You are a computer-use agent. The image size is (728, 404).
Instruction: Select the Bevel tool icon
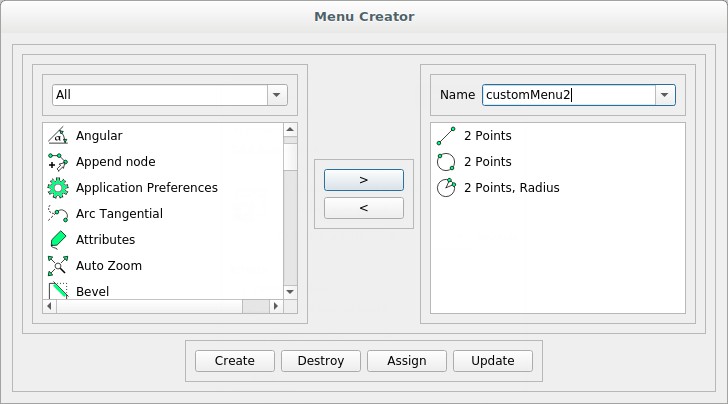coord(58,291)
